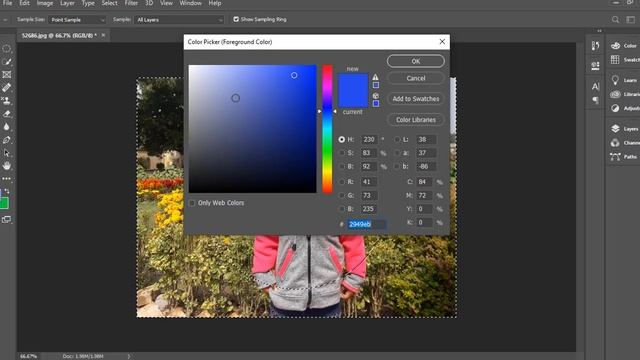Open the Learn panel lightbulb icon
The width and height of the screenshot is (640, 360).
pos(615,80)
